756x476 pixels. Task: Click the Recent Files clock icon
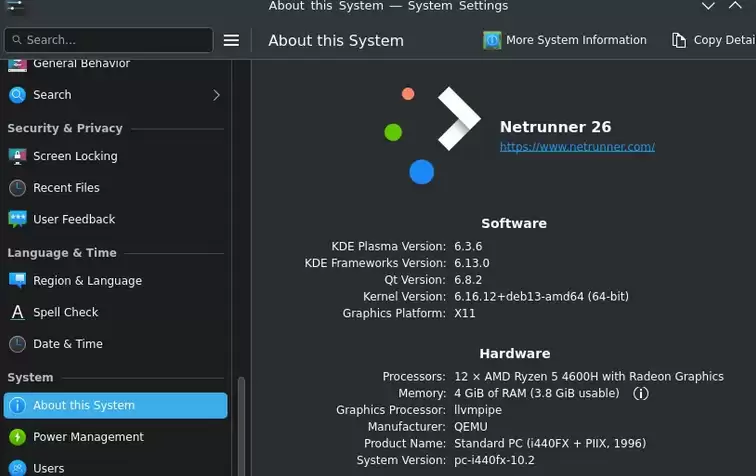pos(17,188)
